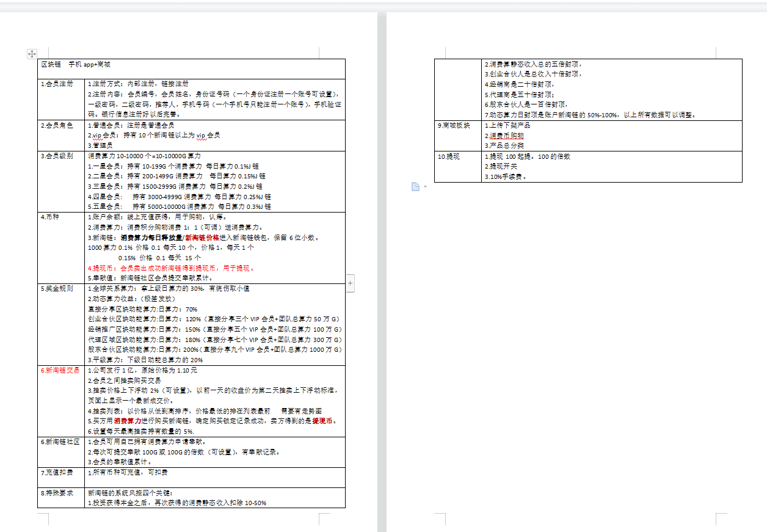The image size is (767, 532).
Task: Click the line starting '1.全球关系算力'
Action: [x=169, y=288]
